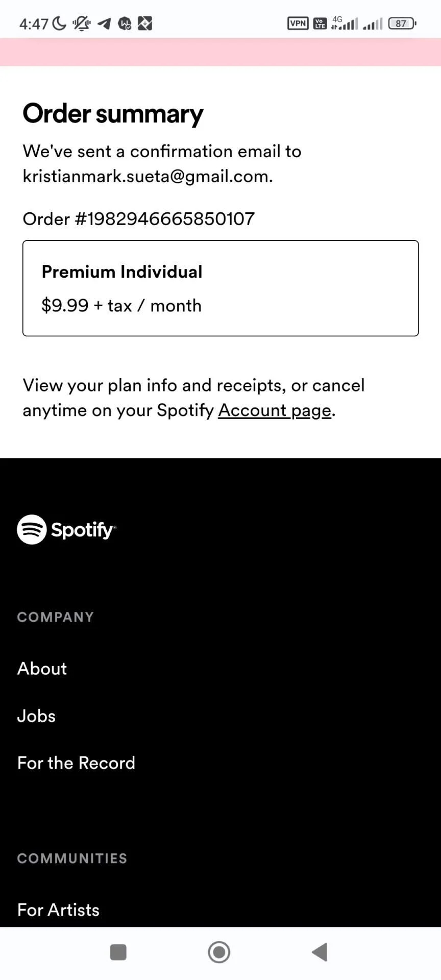Viewport: 441px width, 980px height.
Task: Open the About footer link
Action: click(x=42, y=669)
